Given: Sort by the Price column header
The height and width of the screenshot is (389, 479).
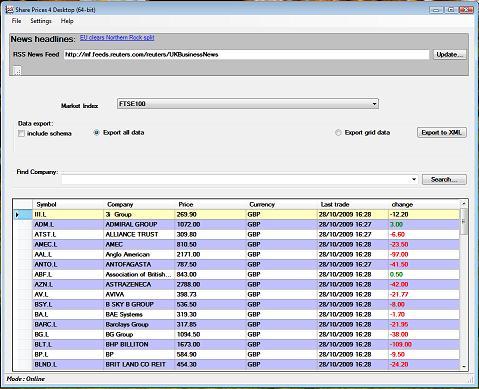Looking at the screenshot, I should [210, 204].
